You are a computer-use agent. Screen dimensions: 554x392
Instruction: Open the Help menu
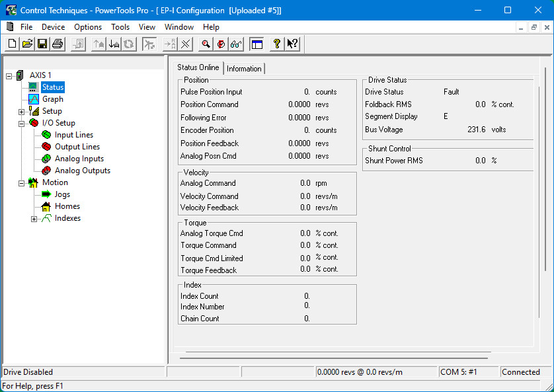[211, 27]
